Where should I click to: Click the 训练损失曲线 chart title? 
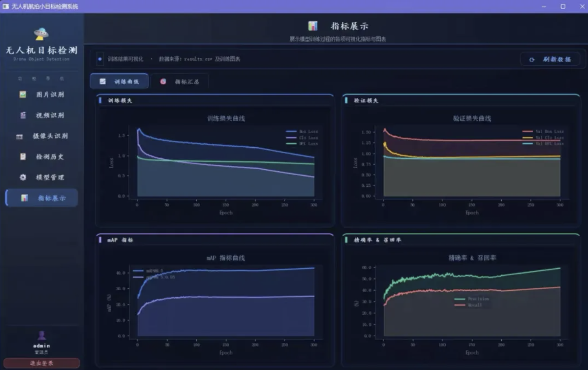(x=226, y=118)
